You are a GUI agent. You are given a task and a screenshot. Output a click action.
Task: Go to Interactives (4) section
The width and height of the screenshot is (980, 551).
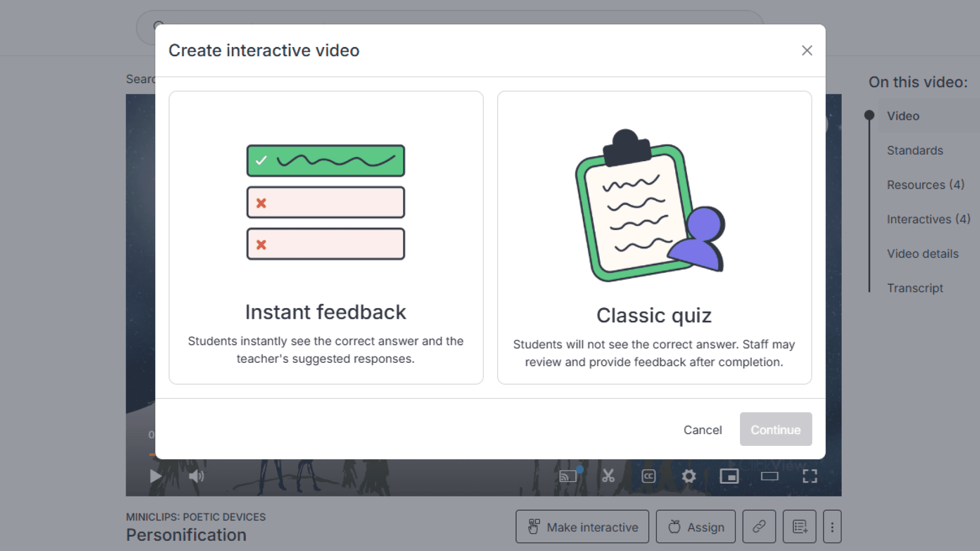tap(928, 219)
